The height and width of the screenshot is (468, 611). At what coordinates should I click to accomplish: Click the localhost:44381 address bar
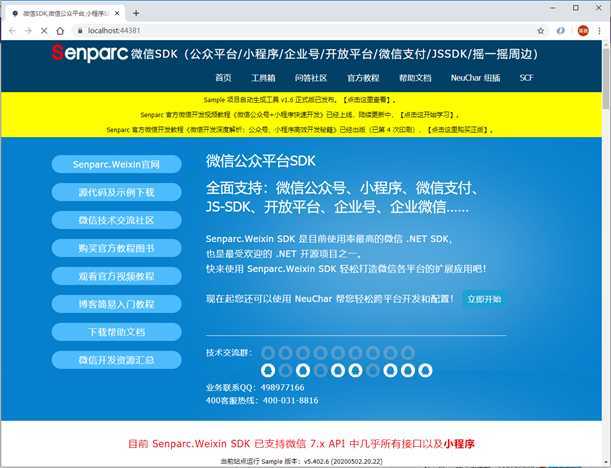click(306, 31)
